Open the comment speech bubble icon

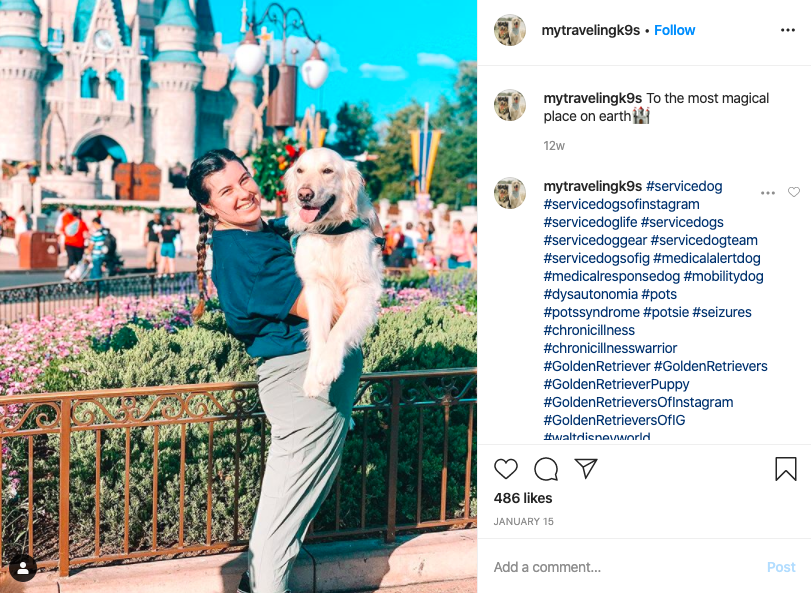546,469
